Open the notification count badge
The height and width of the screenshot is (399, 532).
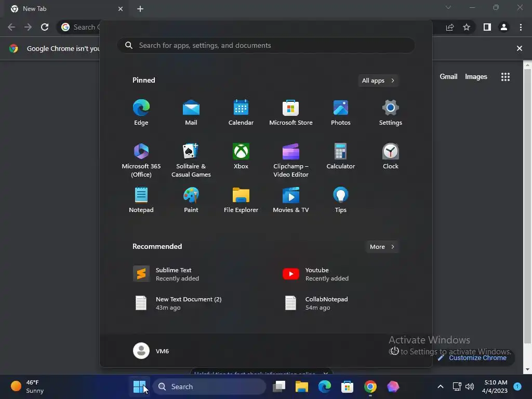[517, 386]
